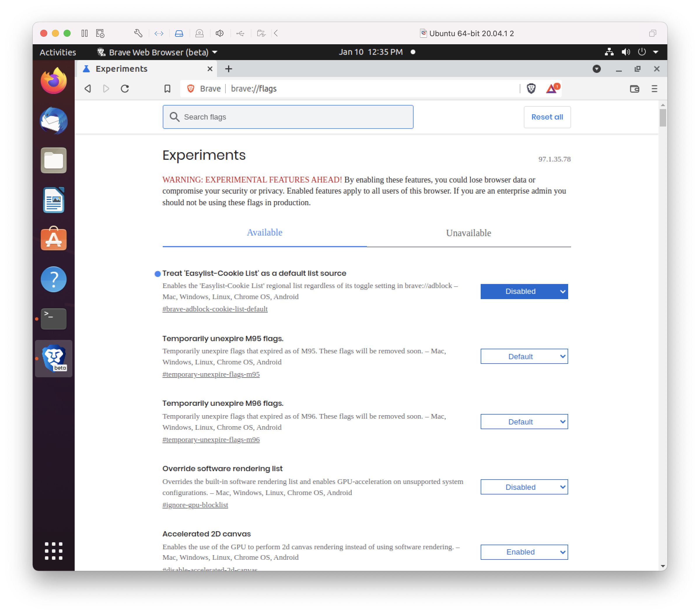Click inside the Search flags field
The image size is (700, 614).
288,117
